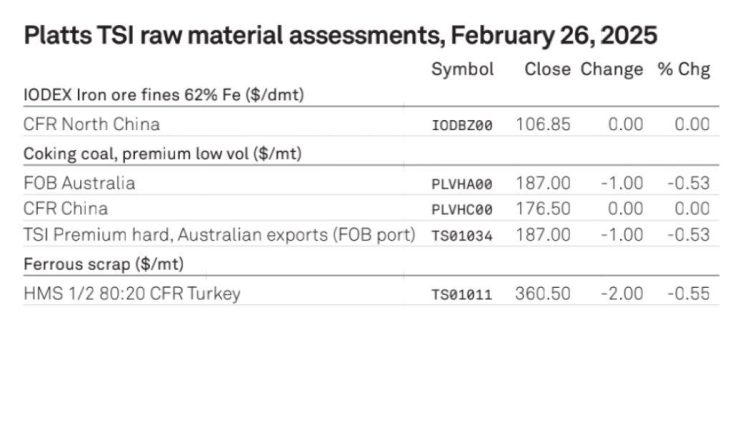Select the Symbol column header

pos(462,70)
